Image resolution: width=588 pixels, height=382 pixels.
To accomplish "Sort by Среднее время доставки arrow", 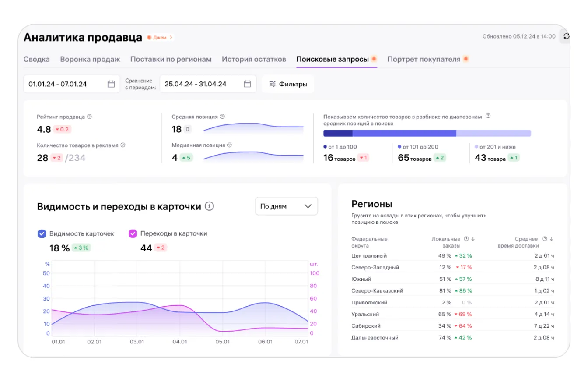I will point(552,239).
